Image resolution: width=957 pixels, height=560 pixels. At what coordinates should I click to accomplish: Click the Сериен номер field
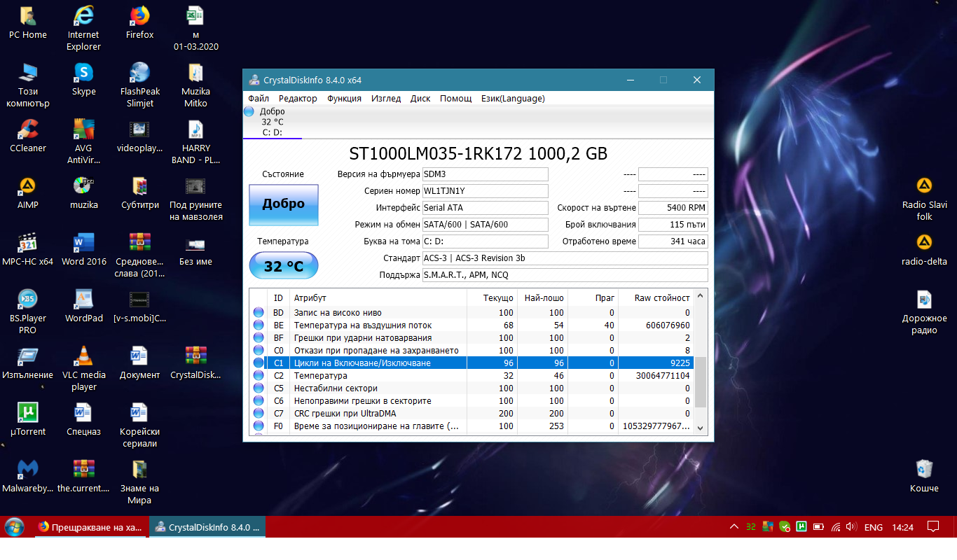coord(485,191)
